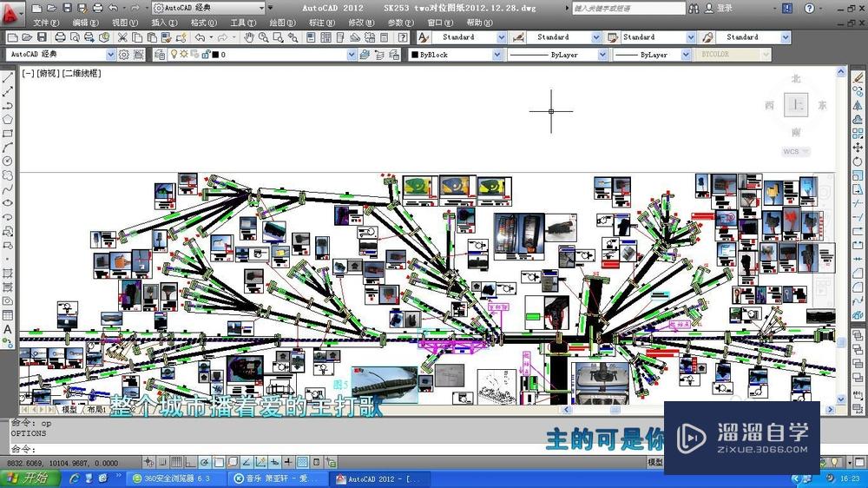
Task: Open the Layer Properties Manager
Action: click(x=160, y=55)
